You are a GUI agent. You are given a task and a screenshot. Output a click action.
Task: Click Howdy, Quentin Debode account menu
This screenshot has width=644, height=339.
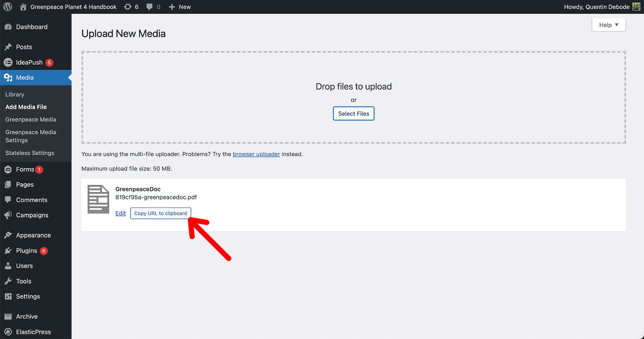tap(597, 7)
